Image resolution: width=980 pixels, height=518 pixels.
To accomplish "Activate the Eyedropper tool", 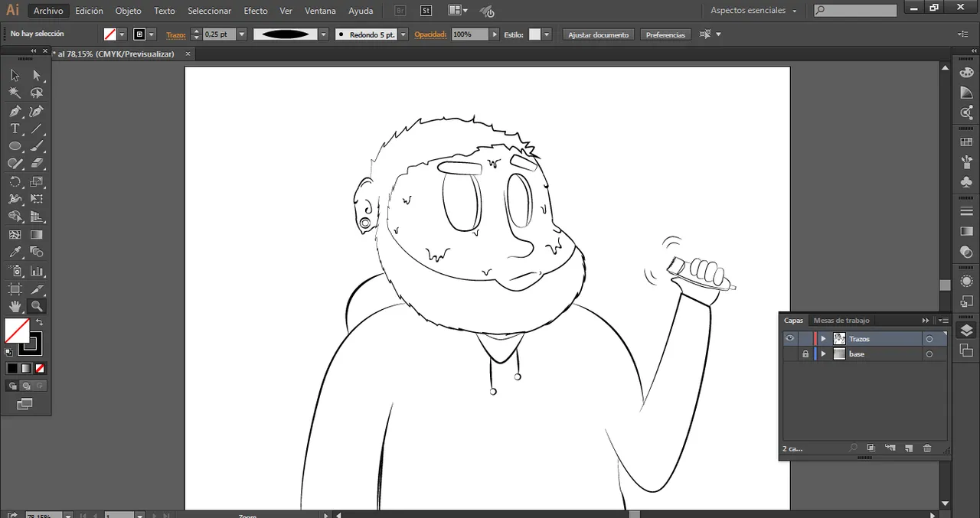I will pos(15,252).
